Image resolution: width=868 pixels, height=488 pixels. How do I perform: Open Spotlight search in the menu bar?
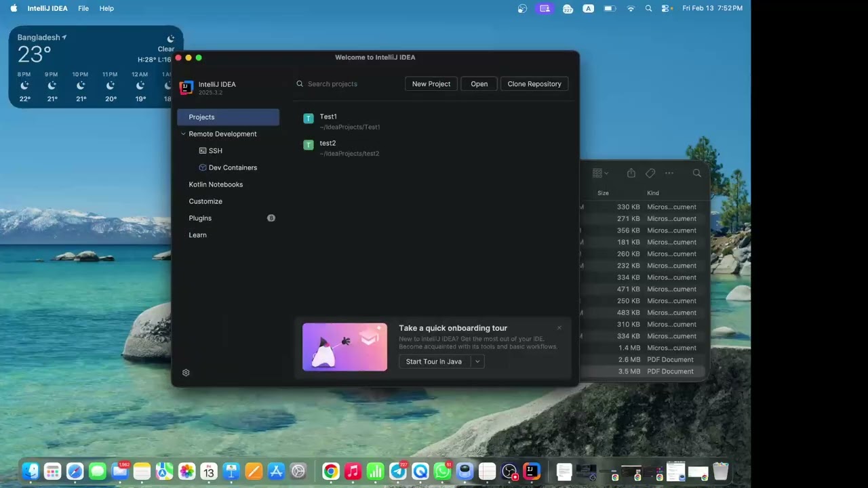pos(648,8)
